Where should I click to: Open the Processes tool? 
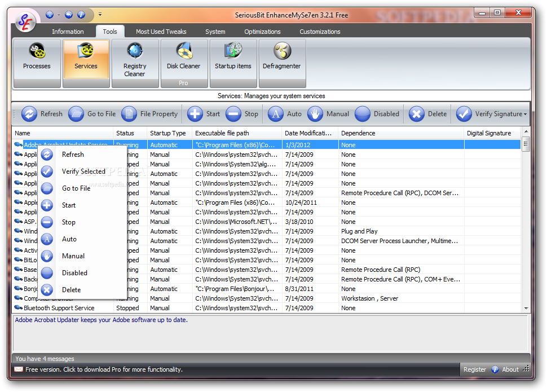click(x=37, y=63)
